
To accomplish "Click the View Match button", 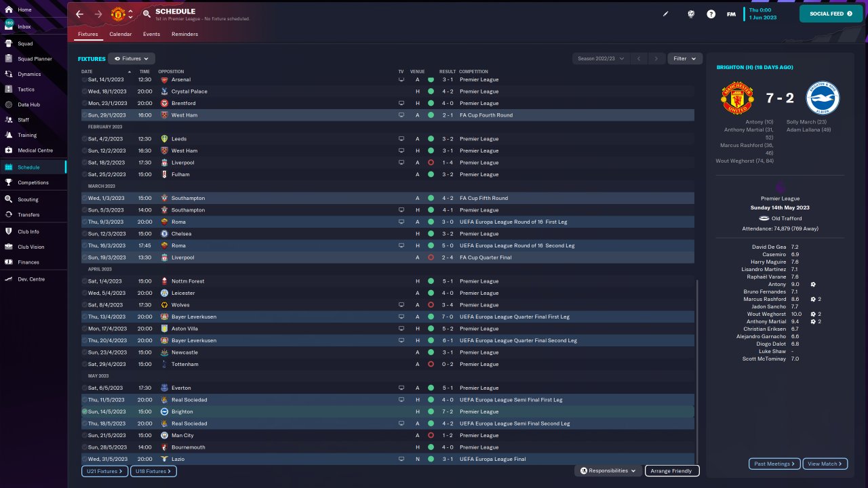I will tap(825, 464).
